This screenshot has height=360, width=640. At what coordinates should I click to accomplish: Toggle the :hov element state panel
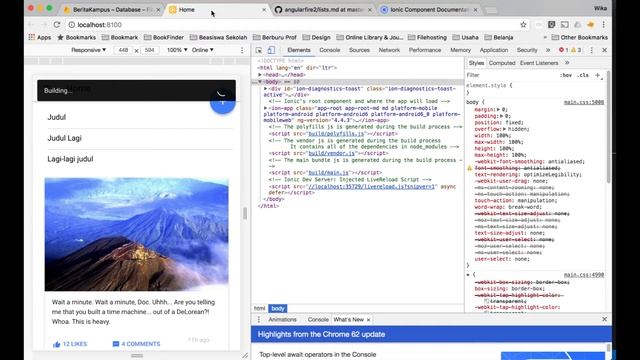pos(566,75)
